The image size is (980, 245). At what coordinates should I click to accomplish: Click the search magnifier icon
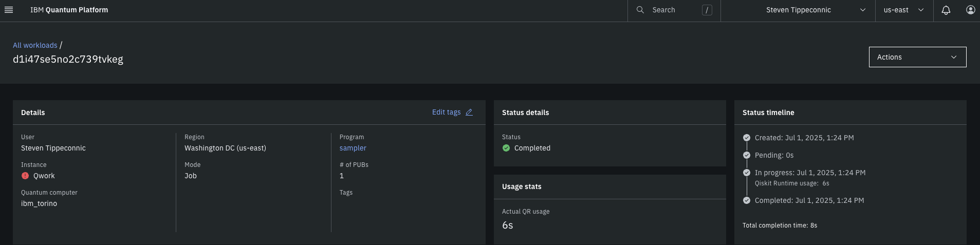(x=640, y=10)
